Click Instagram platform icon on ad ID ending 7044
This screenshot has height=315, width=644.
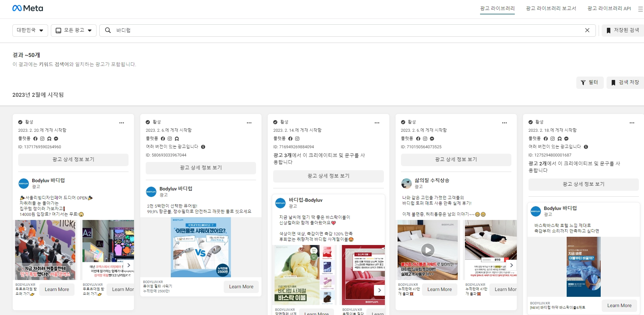point(170,139)
